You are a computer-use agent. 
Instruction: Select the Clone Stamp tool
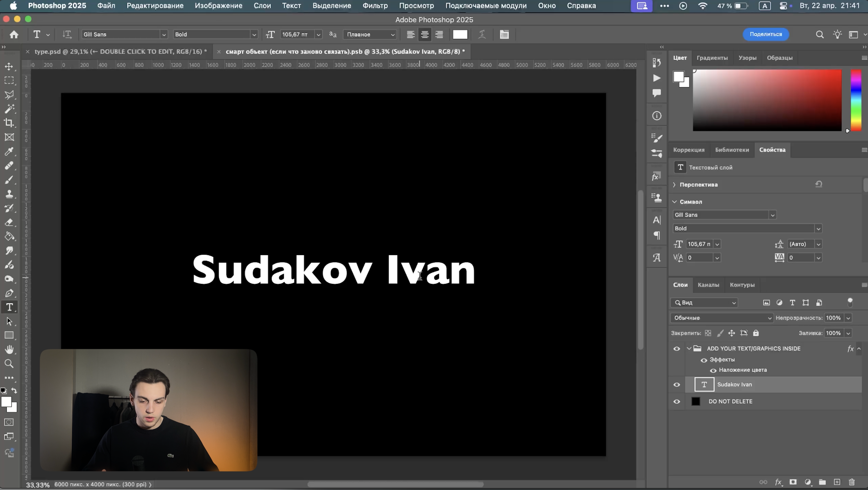(x=9, y=194)
